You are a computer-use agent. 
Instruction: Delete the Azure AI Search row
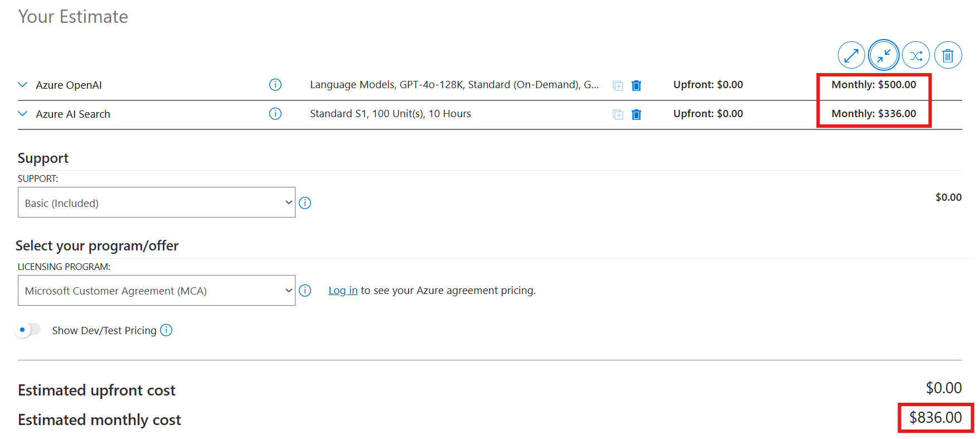tap(636, 114)
